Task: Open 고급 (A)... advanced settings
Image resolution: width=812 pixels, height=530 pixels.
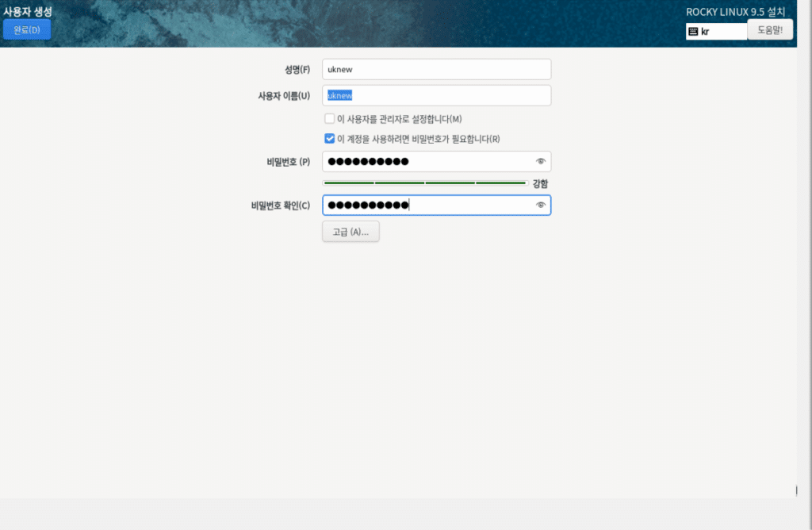Action: coord(350,232)
